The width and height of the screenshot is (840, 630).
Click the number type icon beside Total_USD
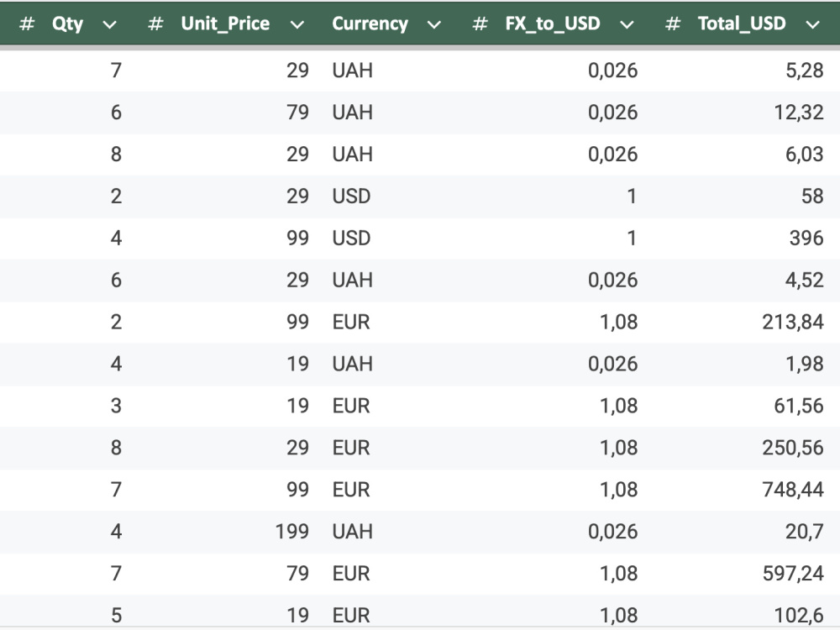coord(672,24)
